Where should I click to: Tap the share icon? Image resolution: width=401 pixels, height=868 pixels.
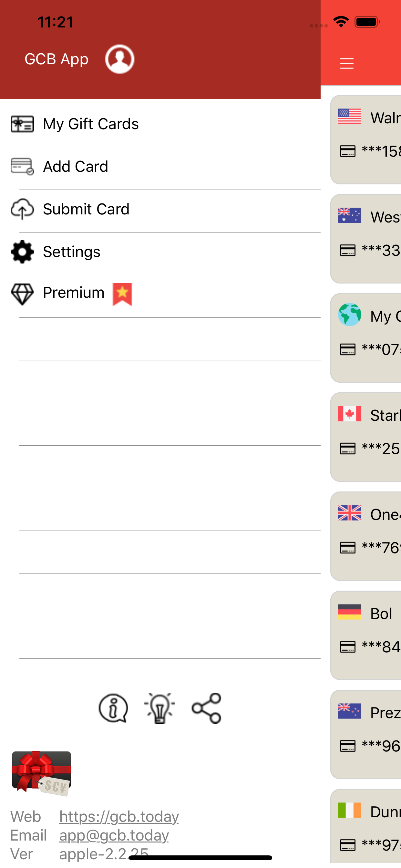coord(206,708)
